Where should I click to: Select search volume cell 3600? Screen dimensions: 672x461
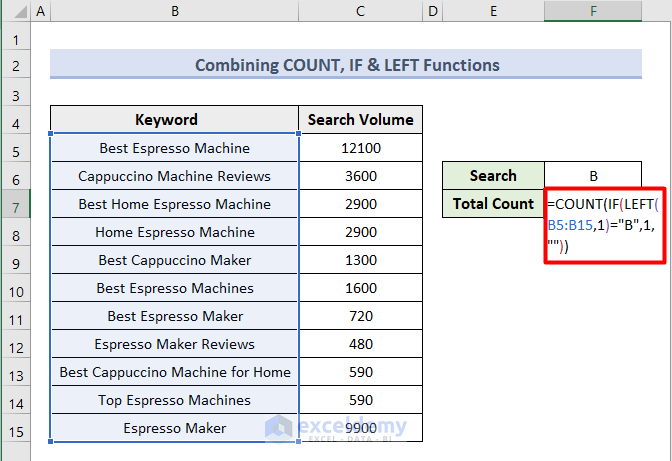point(360,176)
